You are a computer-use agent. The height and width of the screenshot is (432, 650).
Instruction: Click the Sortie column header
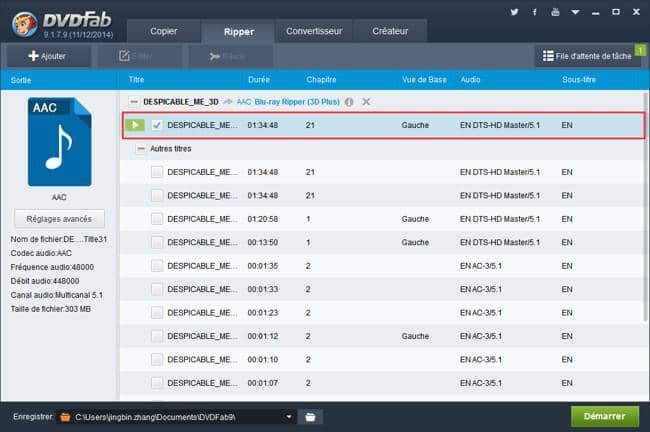point(21,80)
